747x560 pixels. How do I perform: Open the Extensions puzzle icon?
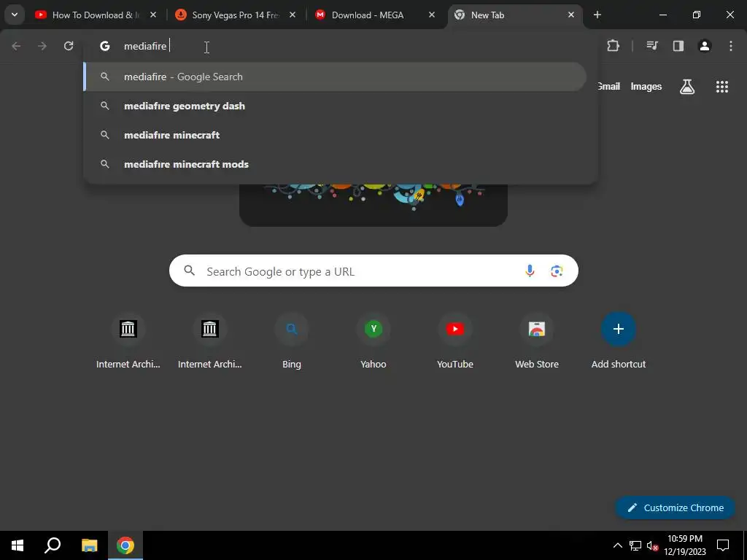click(613, 46)
